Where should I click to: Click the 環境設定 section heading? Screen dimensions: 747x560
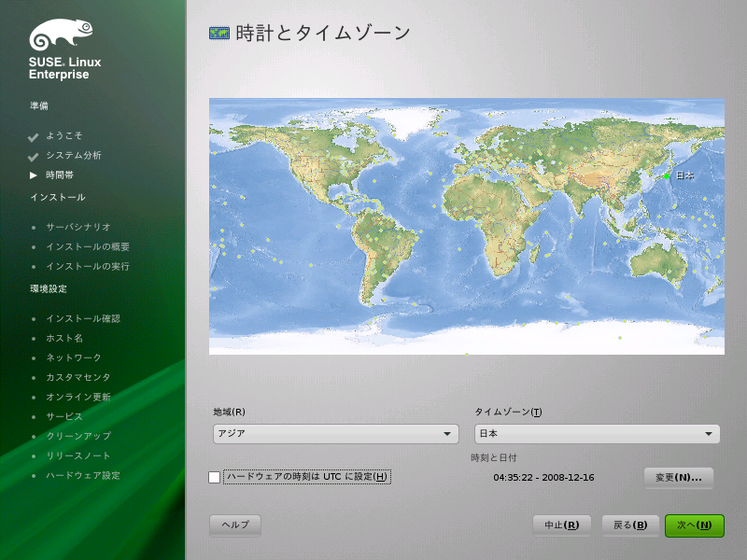[x=49, y=288]
